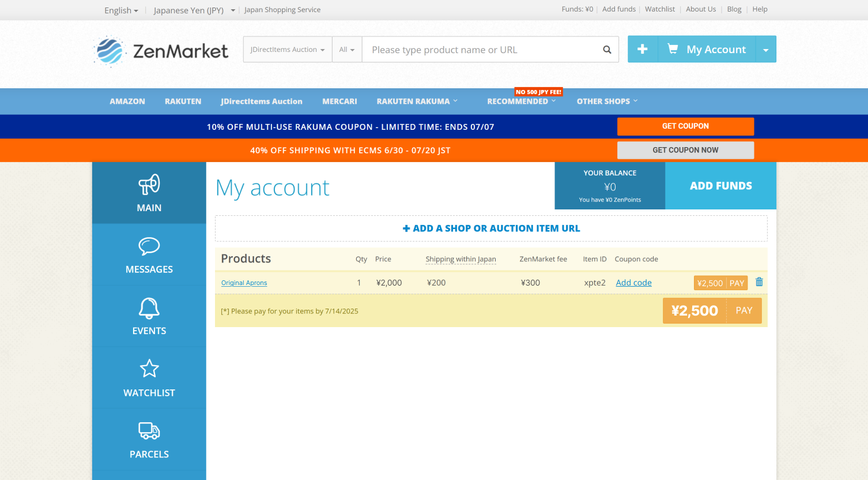Open Main via megaphone icon
This screenshot has height=480, width=868.
[x=149, y=185]
